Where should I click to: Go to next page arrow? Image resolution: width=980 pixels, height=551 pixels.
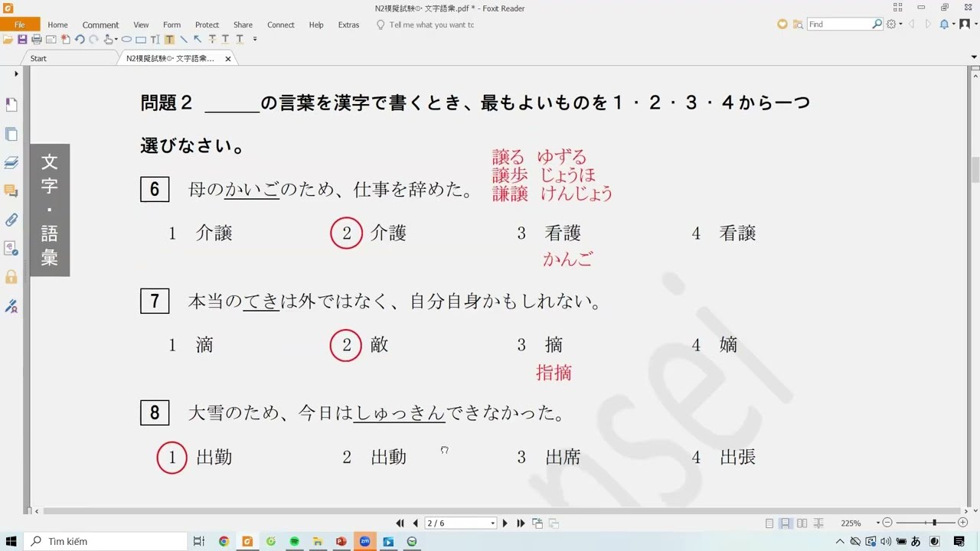pyautogui.click(x=505, y=523)
